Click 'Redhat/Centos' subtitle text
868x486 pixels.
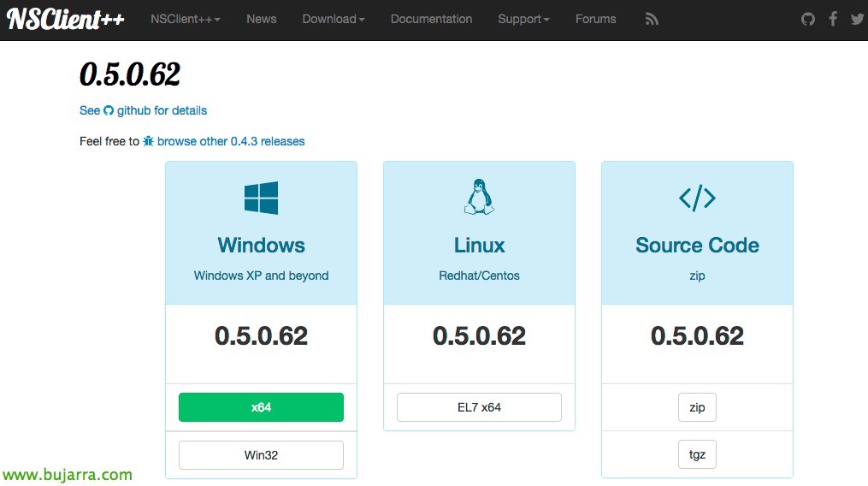click(x=479, y=276)
